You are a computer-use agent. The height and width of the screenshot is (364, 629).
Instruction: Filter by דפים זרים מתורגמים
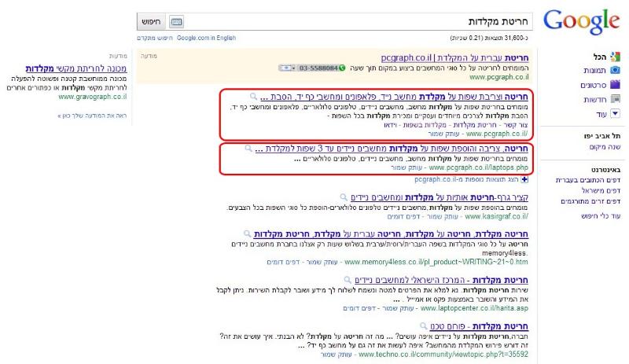click(590, 201)
